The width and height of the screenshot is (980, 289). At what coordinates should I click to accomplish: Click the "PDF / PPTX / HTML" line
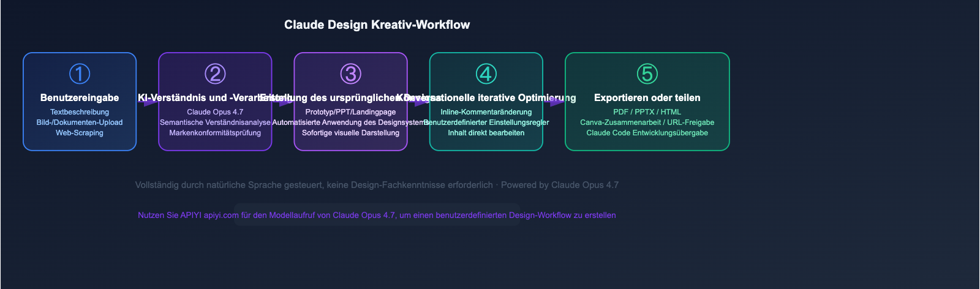click(647, 112)
